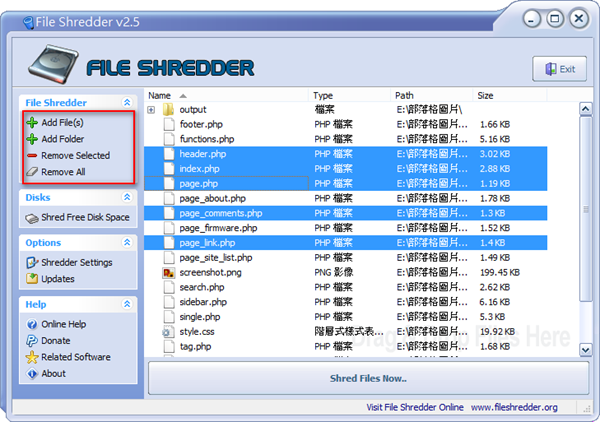Click the Shredder Settings icon
600x422 pixels.
[x=32, y=262]
